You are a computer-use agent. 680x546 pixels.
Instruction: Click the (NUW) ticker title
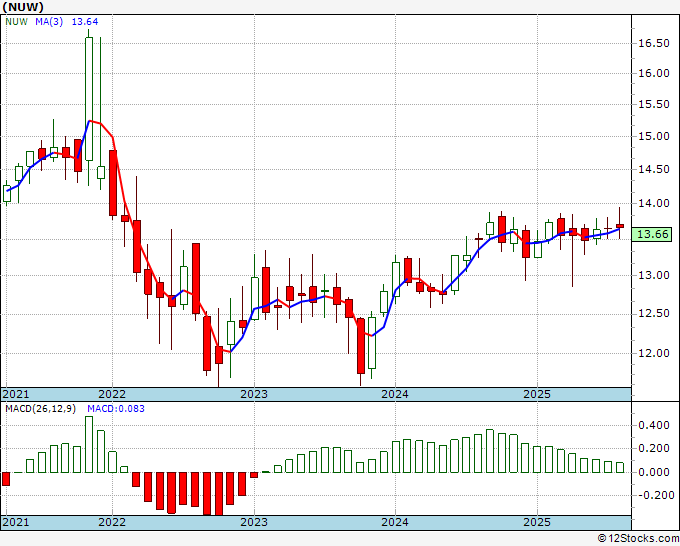click(x=23, y=7)
